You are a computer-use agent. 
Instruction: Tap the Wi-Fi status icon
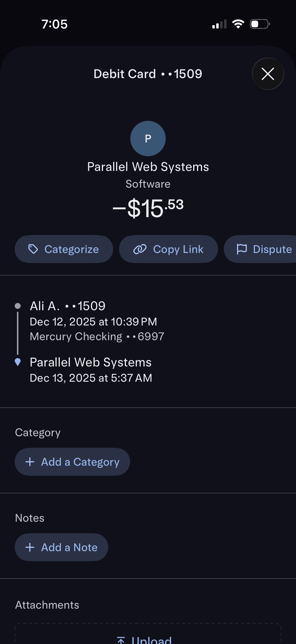[x=238, y=24]
